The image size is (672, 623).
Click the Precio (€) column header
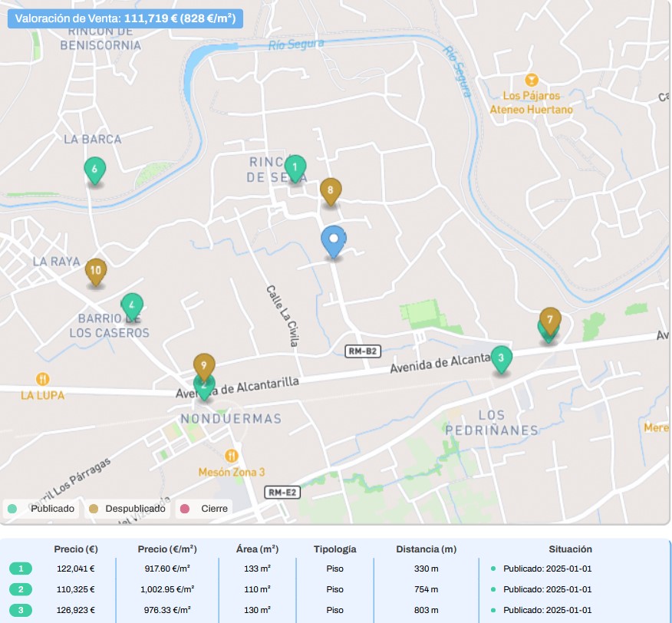click(x=76, y=549)
